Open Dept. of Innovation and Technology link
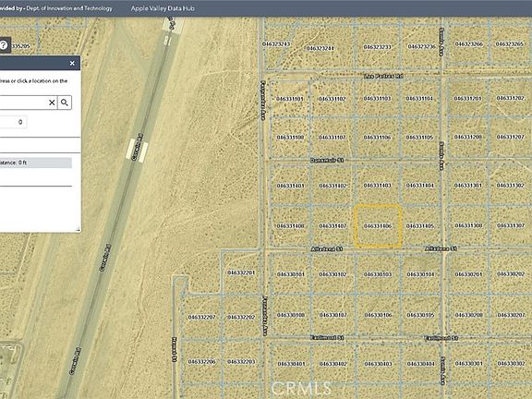This screenshot has height=399, width=532. click(x=69, y=8)
